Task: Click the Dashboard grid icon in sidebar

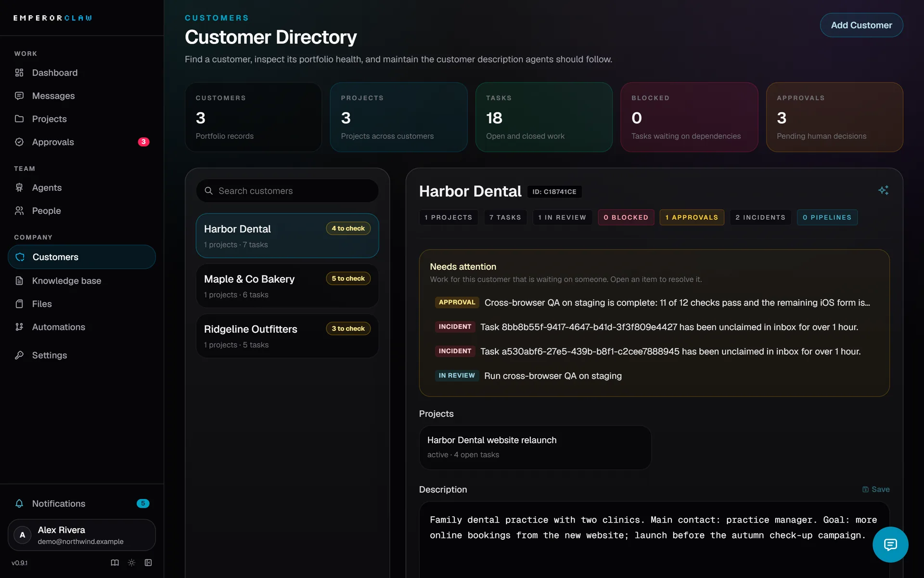Action: pos(19,73)
